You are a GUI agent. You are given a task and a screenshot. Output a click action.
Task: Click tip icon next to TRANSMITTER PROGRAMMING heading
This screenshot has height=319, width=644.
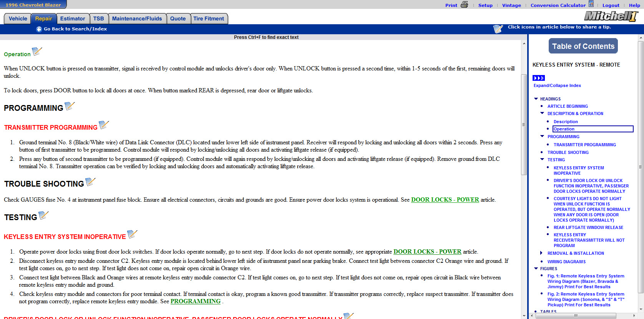coord(104,125)
